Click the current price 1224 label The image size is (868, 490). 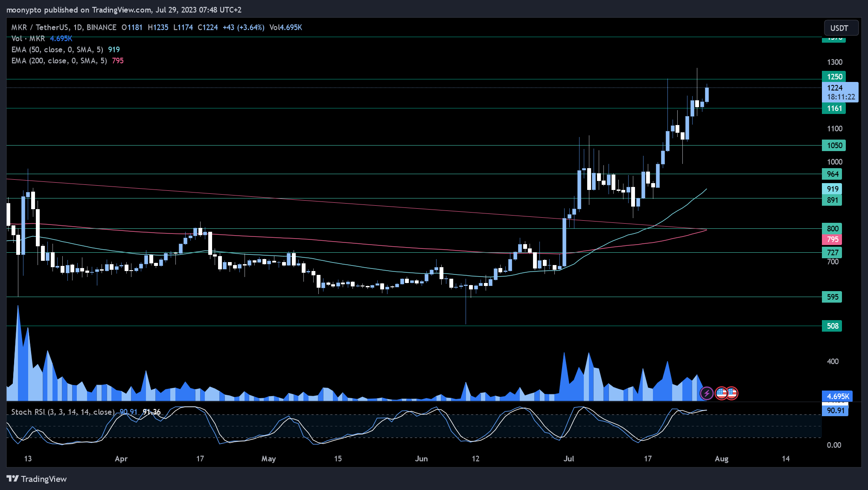[840, 92]
